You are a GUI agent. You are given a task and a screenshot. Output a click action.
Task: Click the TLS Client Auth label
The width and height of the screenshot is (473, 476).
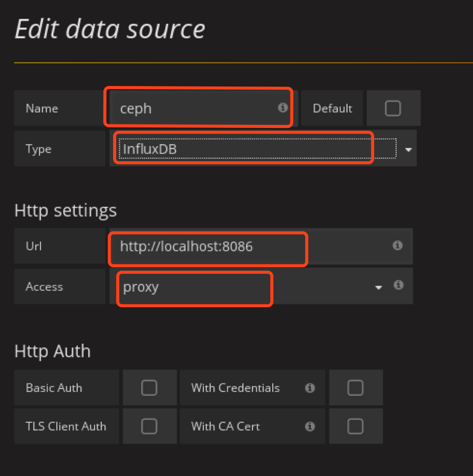(x=66, y=426)
